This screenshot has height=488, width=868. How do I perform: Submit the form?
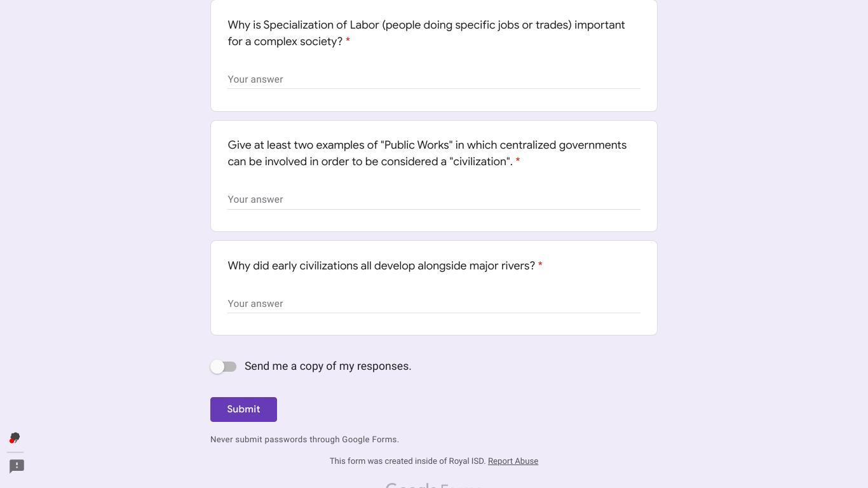click(x=243, y=409)
